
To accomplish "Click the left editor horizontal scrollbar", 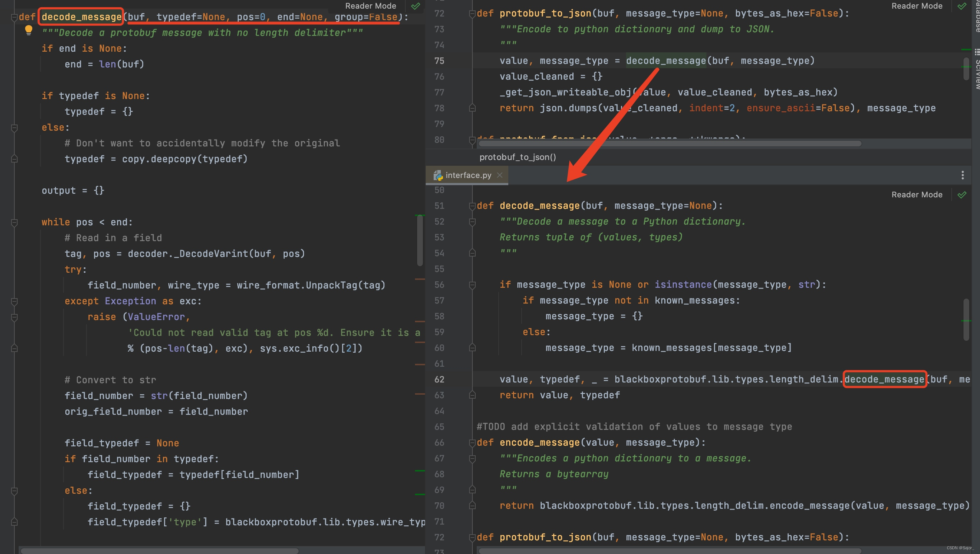I will pos(160,550).
